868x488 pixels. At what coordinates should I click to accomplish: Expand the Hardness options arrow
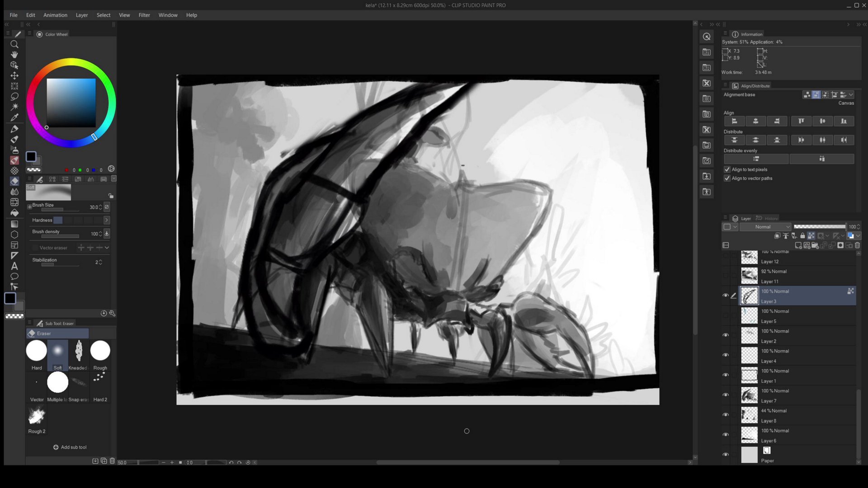click(107, 220)
